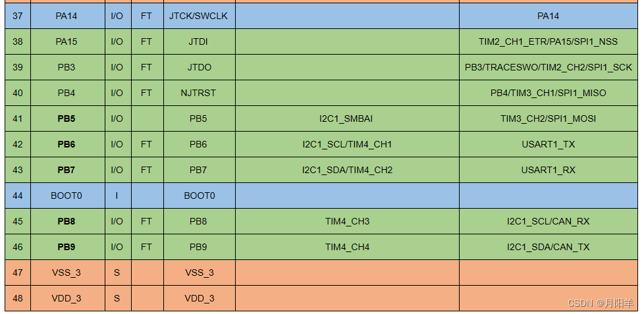Select pin number 48 cell
This screenshot has height=314, width=644.
18,298
